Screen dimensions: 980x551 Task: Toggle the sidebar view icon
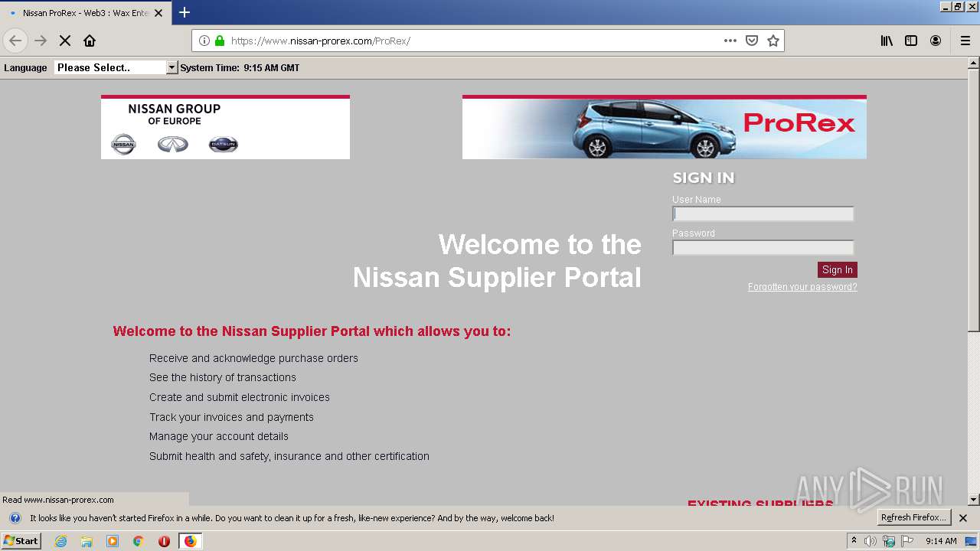[x=911, y=41]
